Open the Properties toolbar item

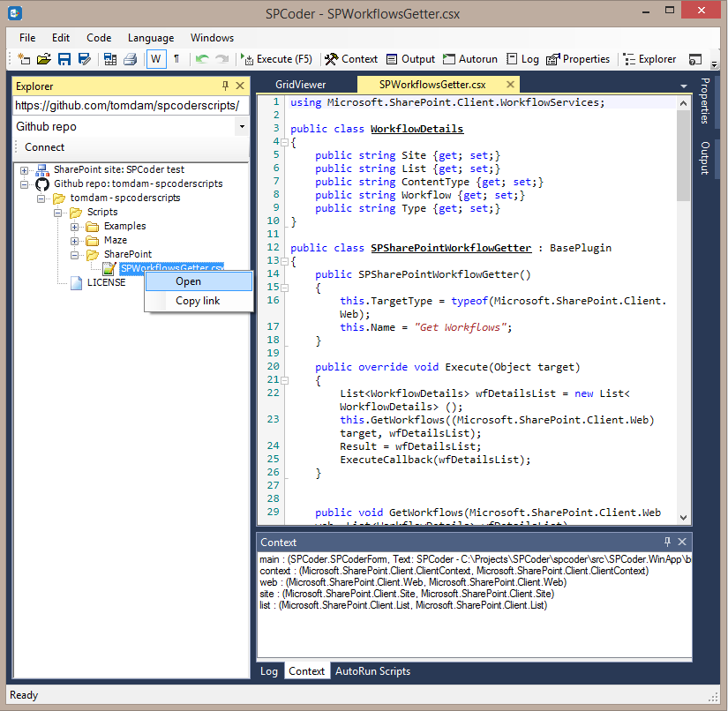(578, 59)
